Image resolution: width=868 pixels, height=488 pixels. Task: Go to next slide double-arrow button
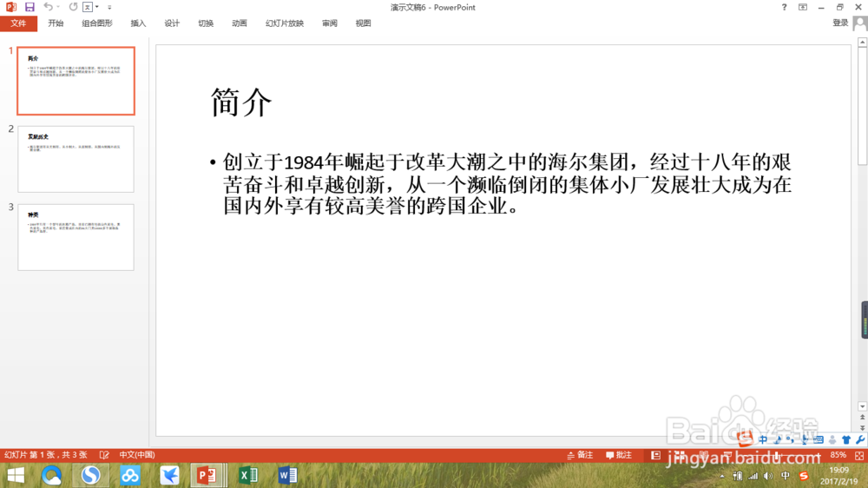coord(862,427)
